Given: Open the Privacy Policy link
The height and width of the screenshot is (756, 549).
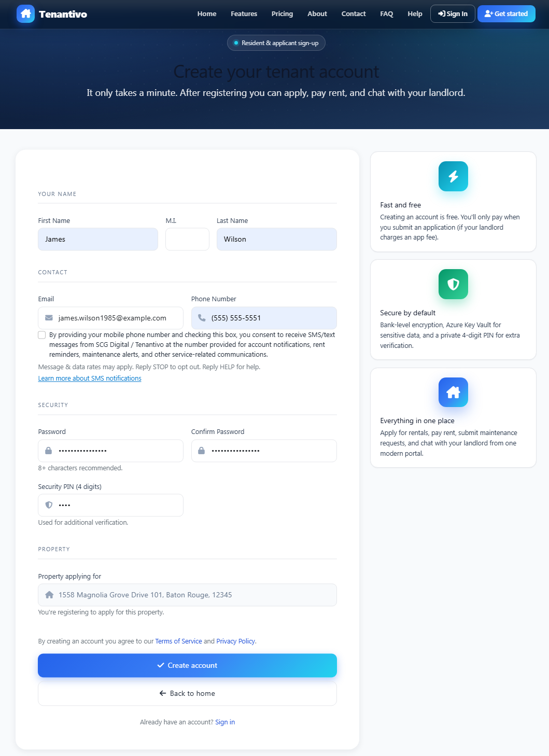Looking at the screenshot, I should point(236,641).
